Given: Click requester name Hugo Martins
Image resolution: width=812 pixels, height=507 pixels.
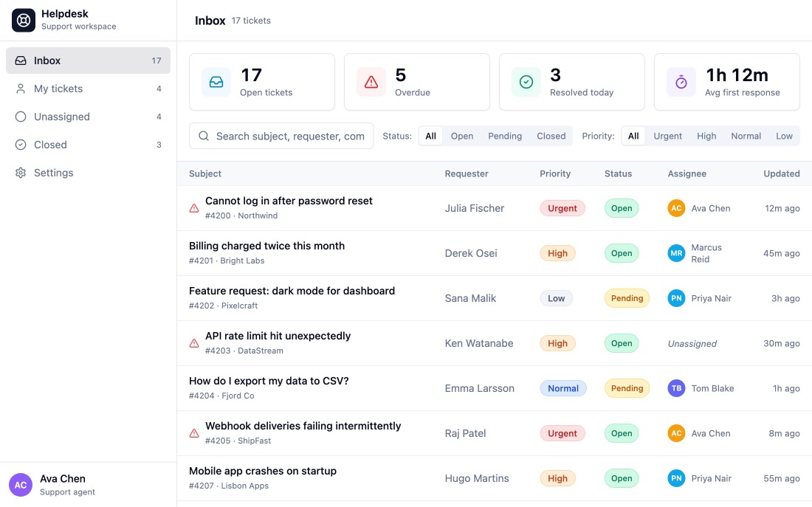Looking at the screenshot, I should [477, 478].
